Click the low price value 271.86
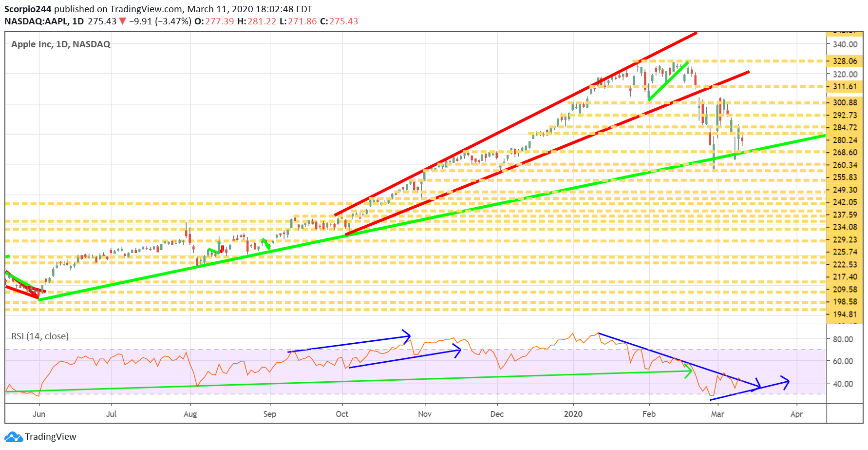 tap(302, 21)
